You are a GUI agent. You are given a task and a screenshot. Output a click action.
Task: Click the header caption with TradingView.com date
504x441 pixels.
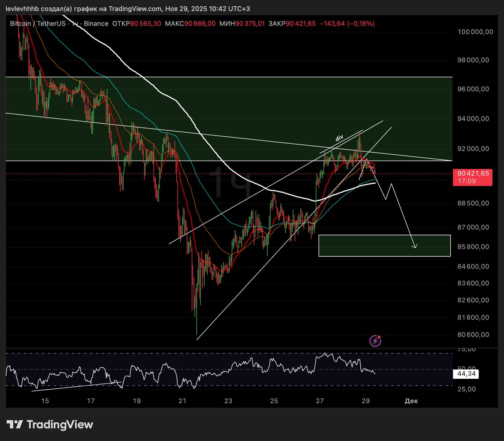click(128, 9)
